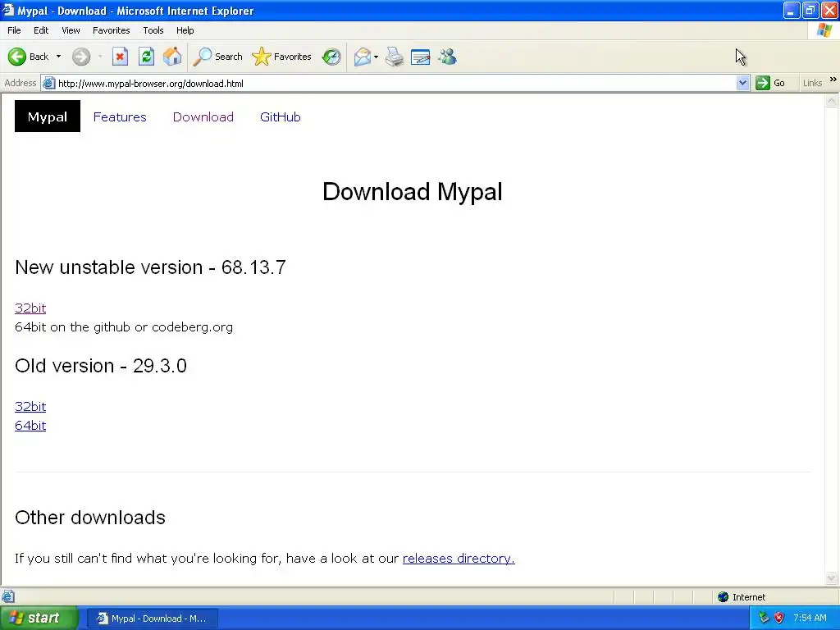Image resolution: width=840 pixels, height=630 pixels.
Task: Click the status bar page icon
Action: [x=8, y=596]
